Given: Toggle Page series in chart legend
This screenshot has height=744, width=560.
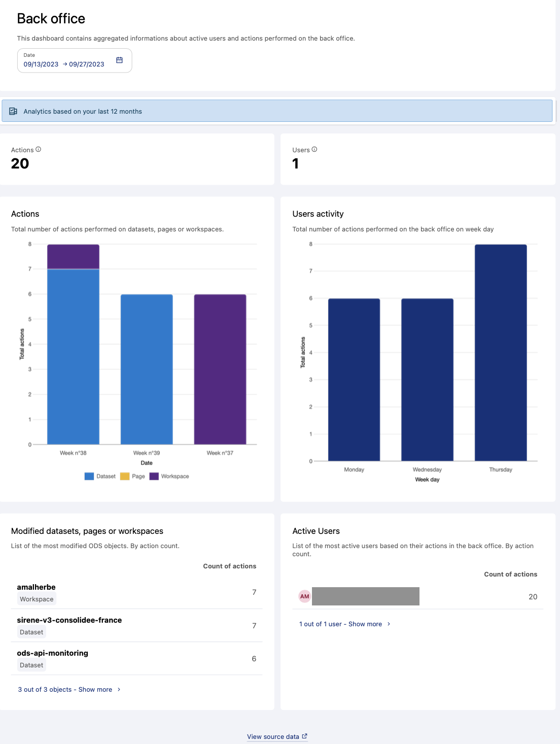Looking at the screenshot, I should [x=133, y=477].
